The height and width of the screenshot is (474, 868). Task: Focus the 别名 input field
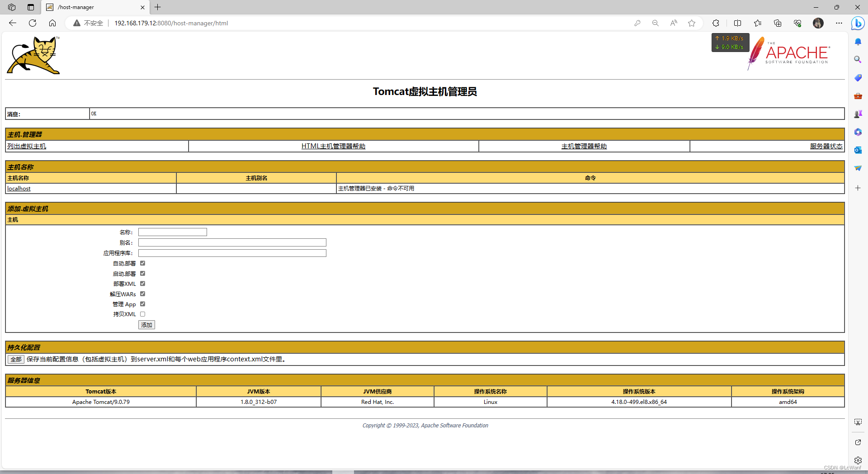coord(232,242)
